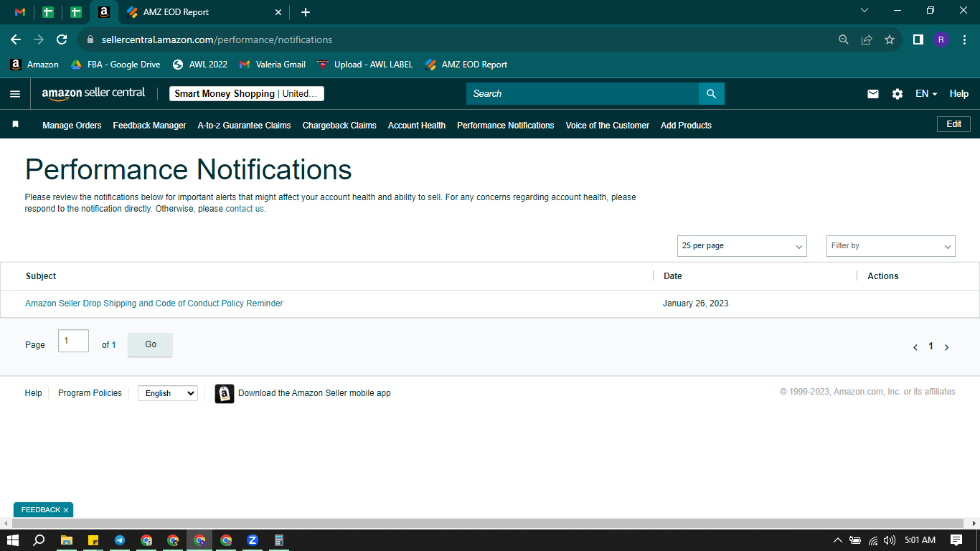
Task: Click the contact us link
Action: 245,209
